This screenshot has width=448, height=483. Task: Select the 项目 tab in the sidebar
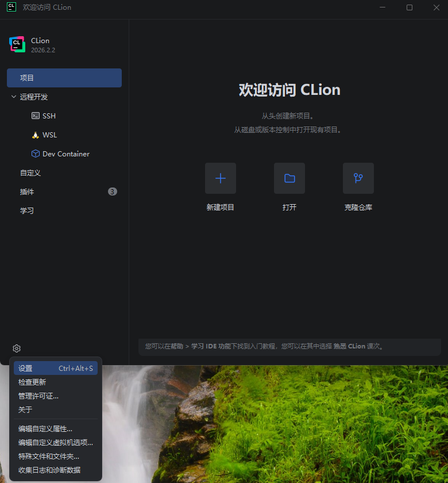coord(64,78)
